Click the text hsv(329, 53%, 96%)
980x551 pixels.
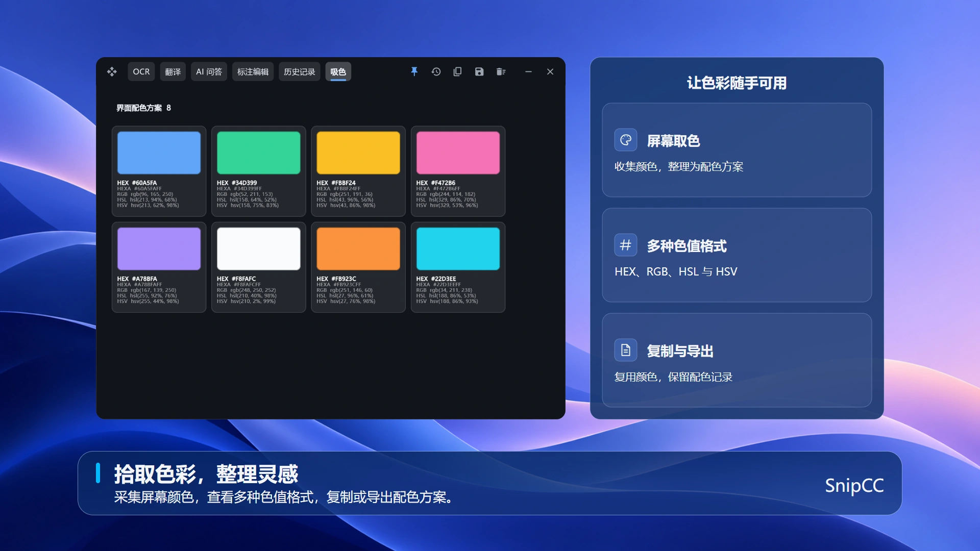click(x=454, y=206)
